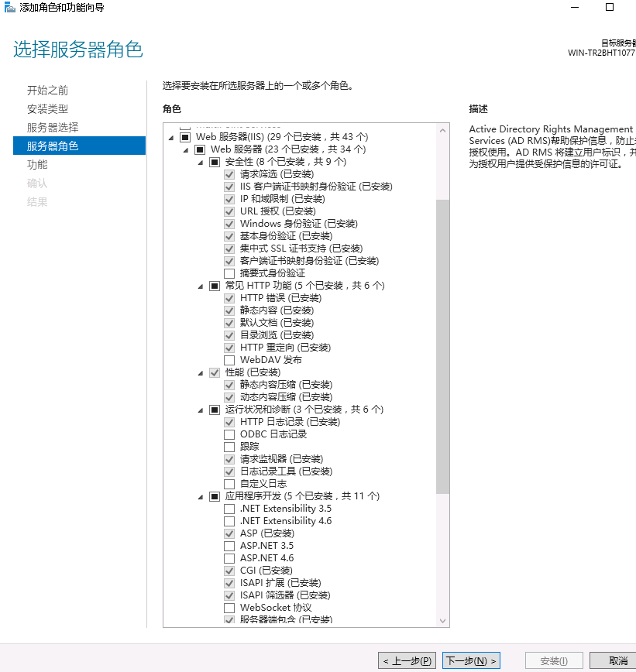Collapse the 运行状况和诊断 node

coord(201,410)
